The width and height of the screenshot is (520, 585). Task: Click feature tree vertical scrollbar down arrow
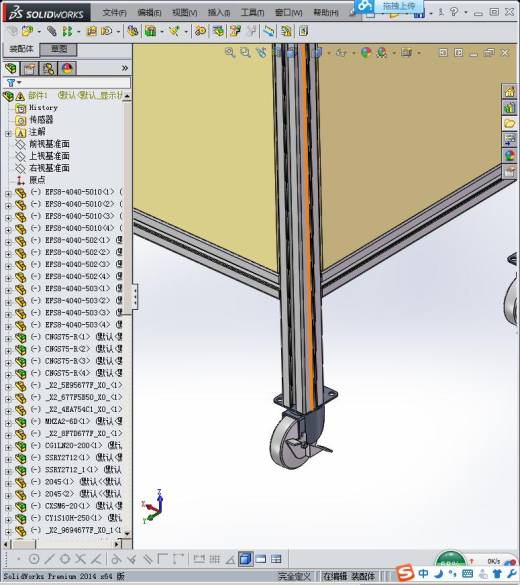click(x=127, y=534)
